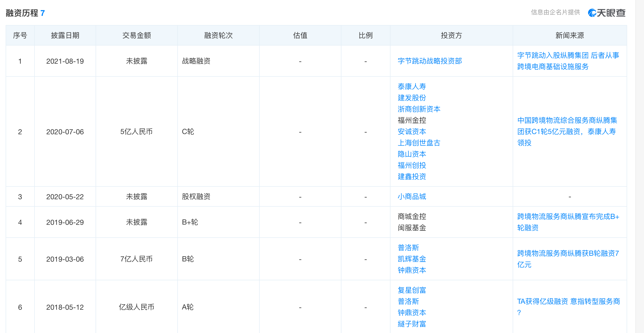Select the 闽服基金 investor text

pyautogui.click(x=412, y=228)
